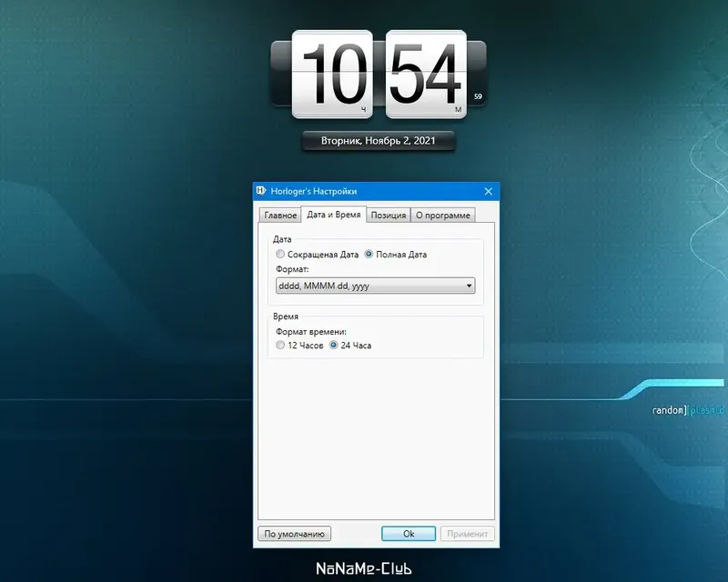Confirm settings with the Ok button
728x582 pixels.
point(409,534)
